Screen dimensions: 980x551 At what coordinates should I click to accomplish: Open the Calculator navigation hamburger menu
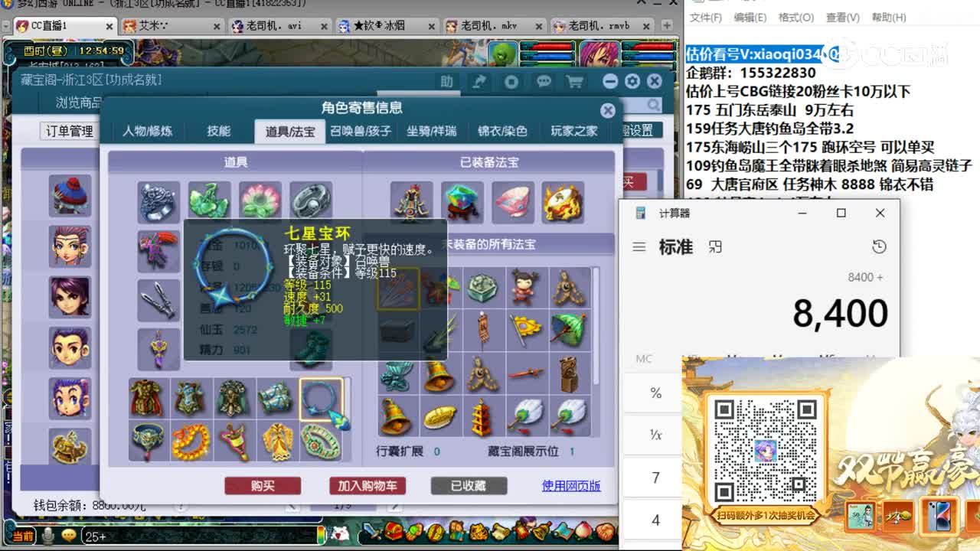coord(639,247)
